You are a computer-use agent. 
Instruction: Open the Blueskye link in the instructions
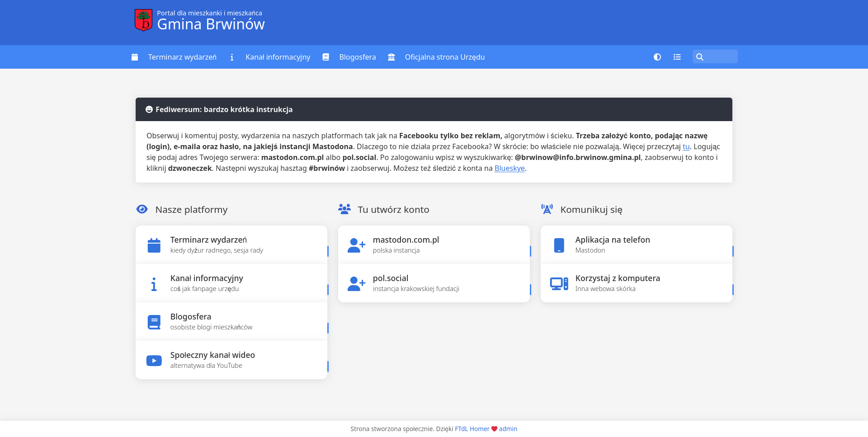click(x=509, y=168)
